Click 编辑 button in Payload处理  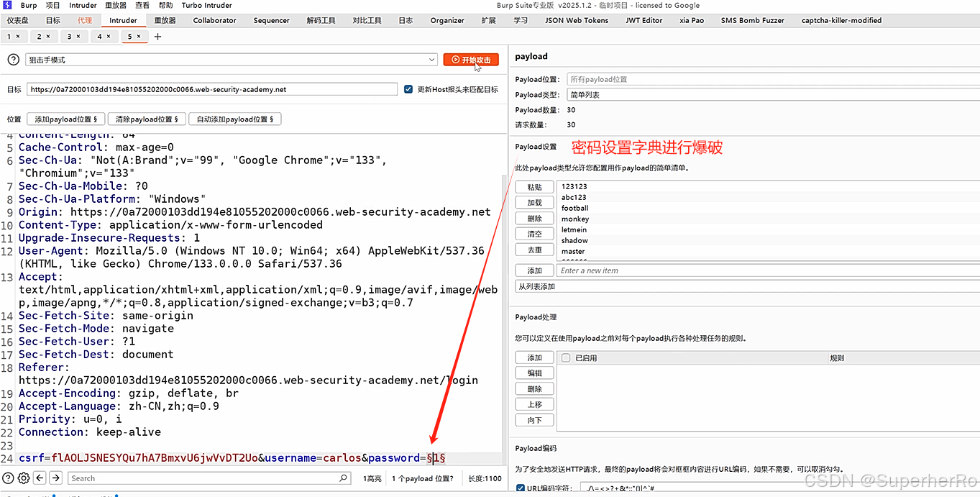tap(535, 373)
